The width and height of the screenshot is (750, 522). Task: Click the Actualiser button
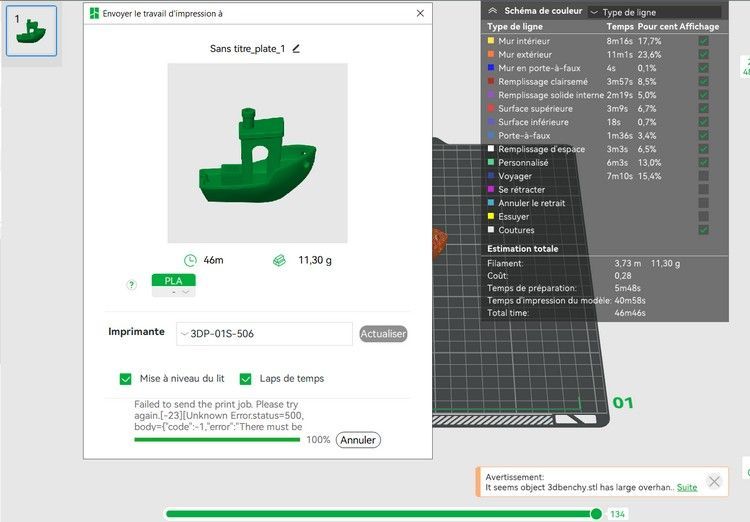pos(383,334)
